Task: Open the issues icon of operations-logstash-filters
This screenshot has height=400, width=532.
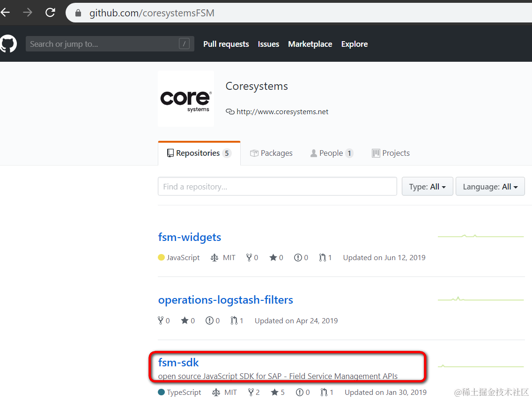Action: click(209, 320)
